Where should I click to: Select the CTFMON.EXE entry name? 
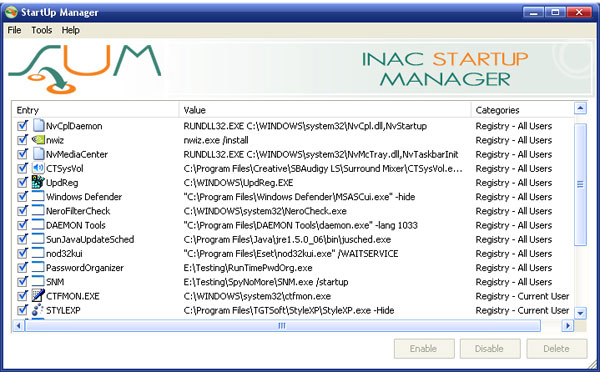(x=73, y=296)
